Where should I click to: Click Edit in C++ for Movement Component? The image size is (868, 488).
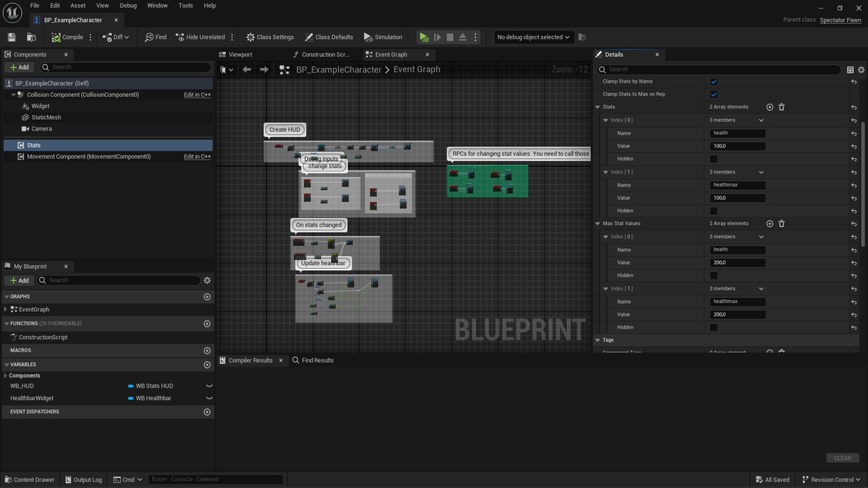click(x=197, y=157)
